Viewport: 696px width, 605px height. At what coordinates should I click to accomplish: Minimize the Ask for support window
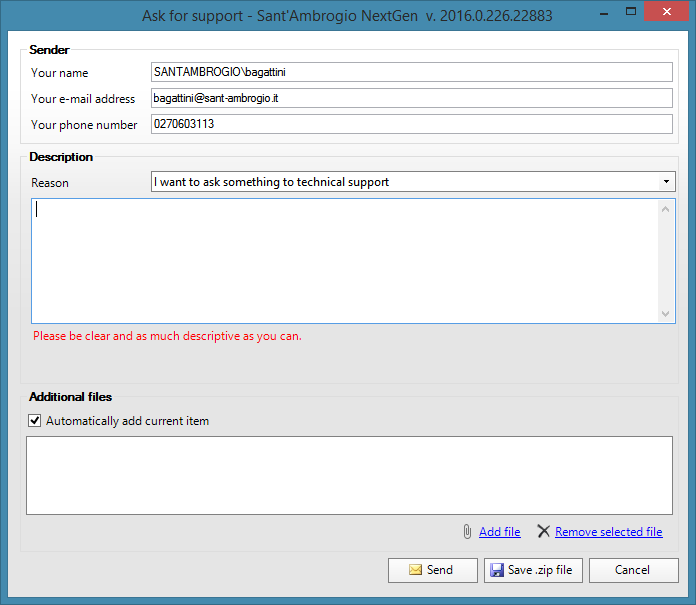click(604, 13)
